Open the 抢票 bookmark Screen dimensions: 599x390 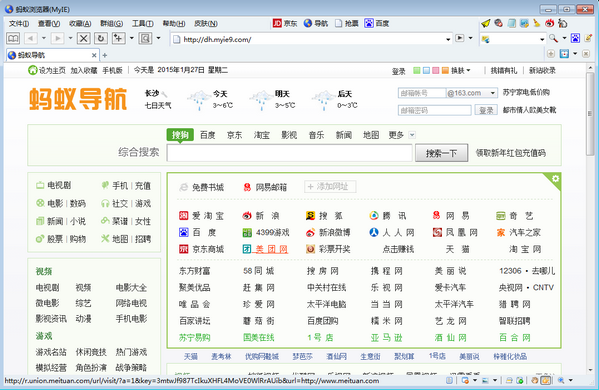pyautogui.click(x=347, y=23)
